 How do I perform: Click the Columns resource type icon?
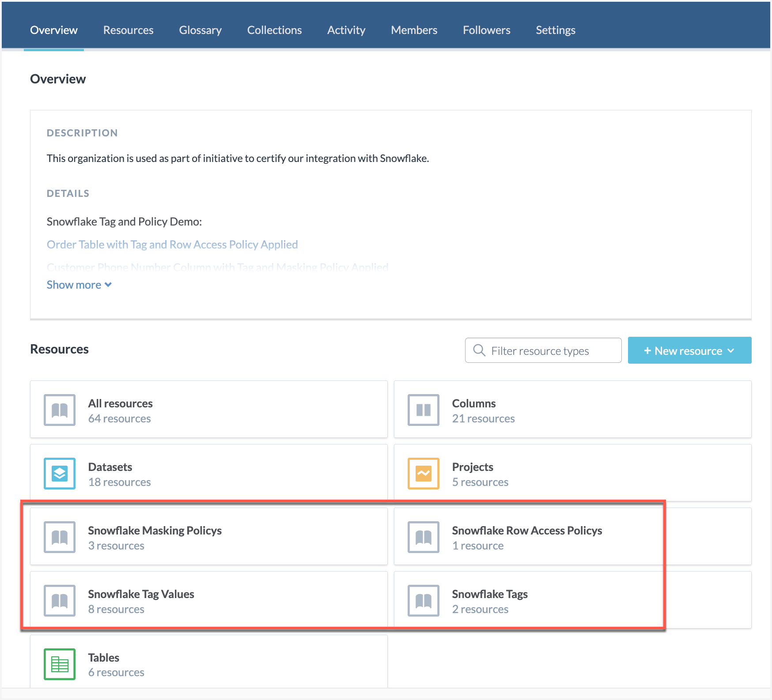(424, 410)
